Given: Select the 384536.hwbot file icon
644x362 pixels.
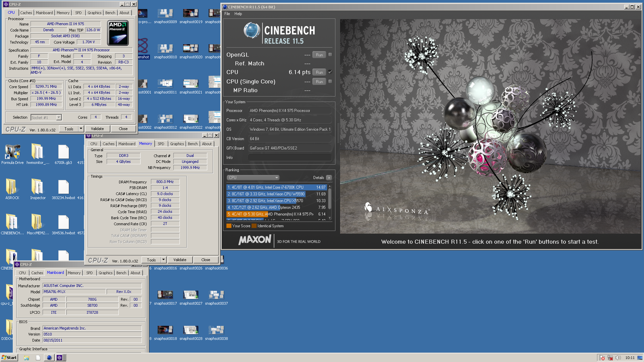Looking at the screenshot, I should tap(63, 225).
